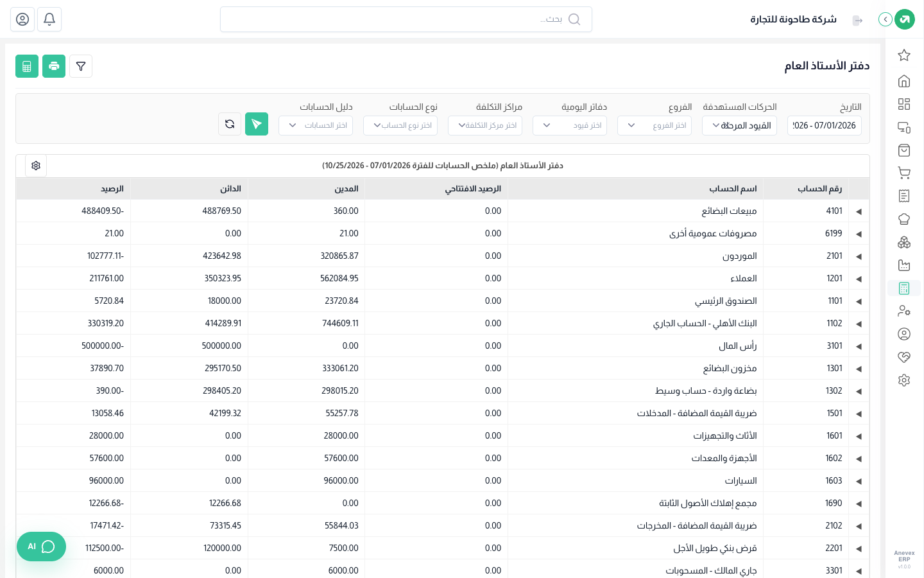Screen dimensions: 924x578
Task: Click the التاريخ date range field
Action: 825,125
